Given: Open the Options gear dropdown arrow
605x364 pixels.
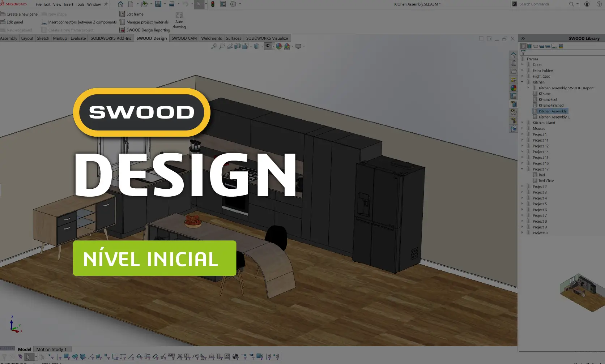Looking at the screenshot, I should pos(240,4).
